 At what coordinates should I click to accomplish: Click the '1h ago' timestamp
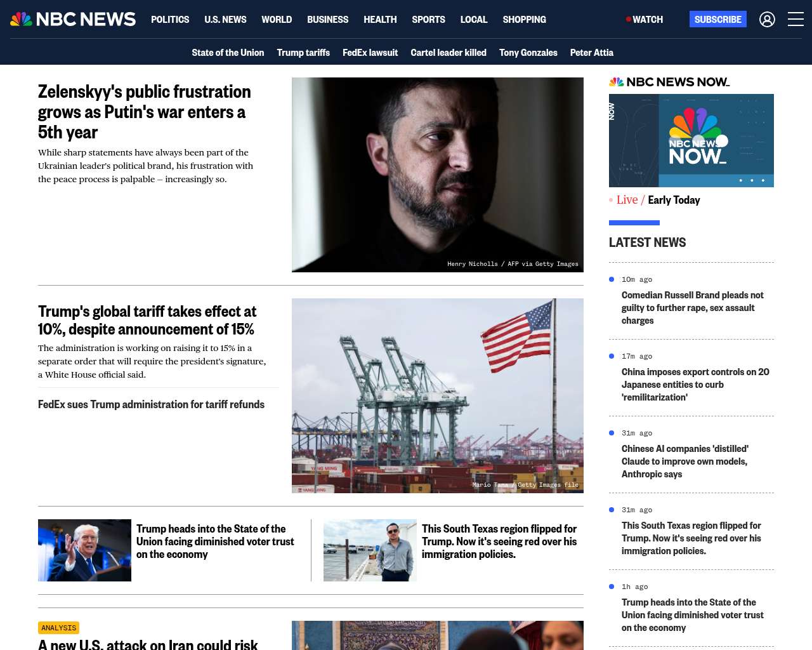635,587
